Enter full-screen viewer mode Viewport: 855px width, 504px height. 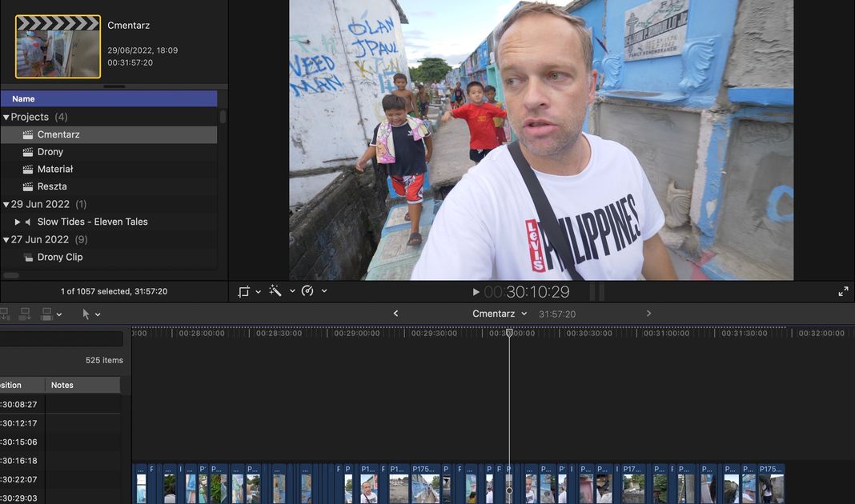point(843,292)
